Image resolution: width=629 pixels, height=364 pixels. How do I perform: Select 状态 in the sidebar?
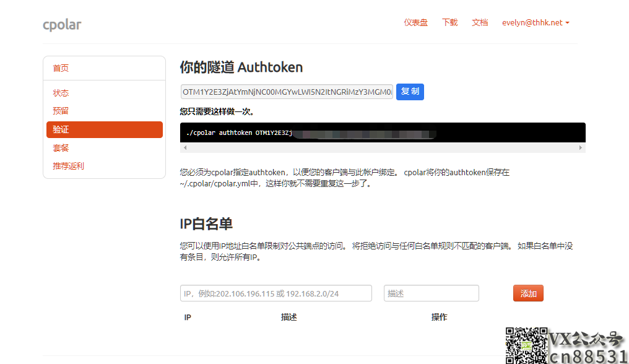tap(61, 93)
